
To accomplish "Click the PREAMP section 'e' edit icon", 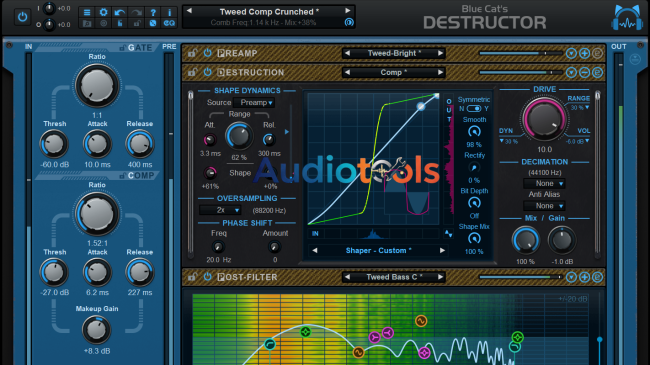I will pyautogui.click(x=597, y=53).
